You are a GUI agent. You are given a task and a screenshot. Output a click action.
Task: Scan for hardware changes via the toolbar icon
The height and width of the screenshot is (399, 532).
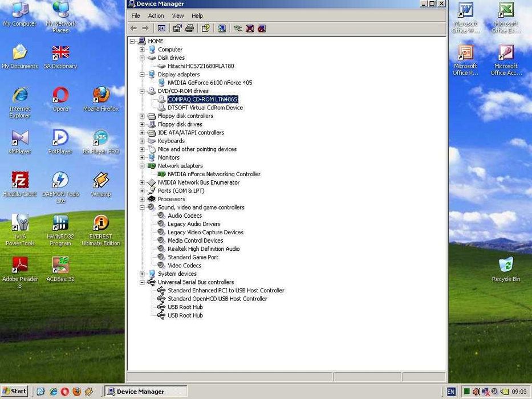222,28
